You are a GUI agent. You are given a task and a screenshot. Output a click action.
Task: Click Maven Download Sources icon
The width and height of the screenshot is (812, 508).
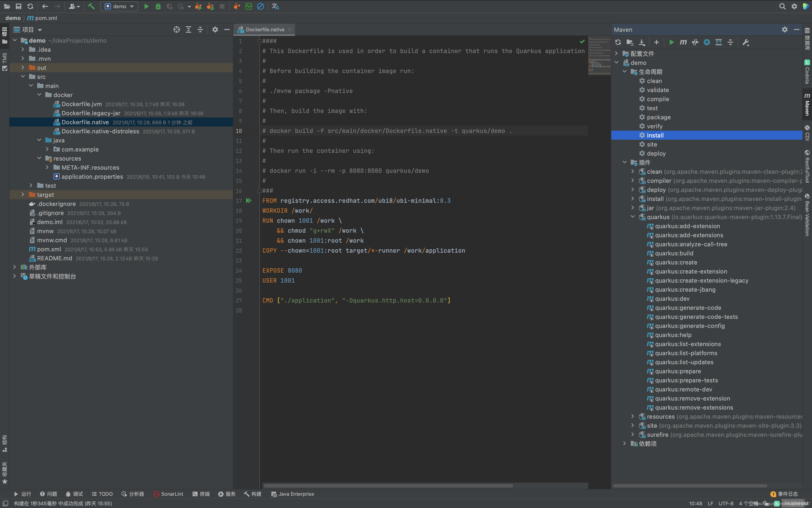click(x=642, y=42)
